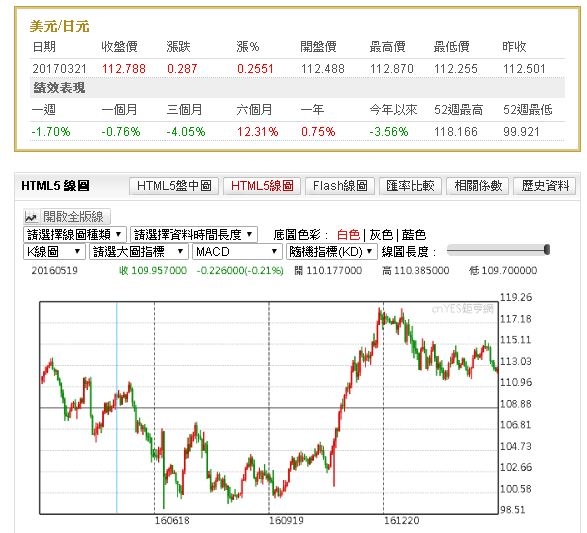
Task: Click the change value 0.287
Action: pos(182,69)
